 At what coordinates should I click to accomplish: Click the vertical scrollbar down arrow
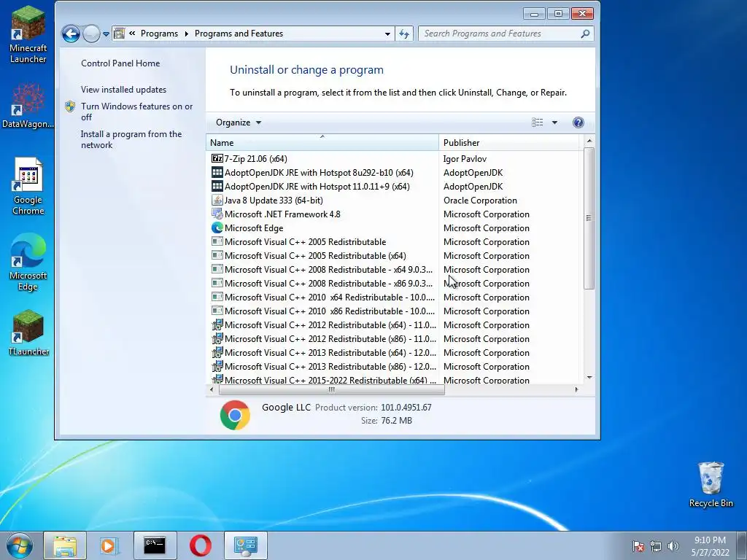click(589, 378)
